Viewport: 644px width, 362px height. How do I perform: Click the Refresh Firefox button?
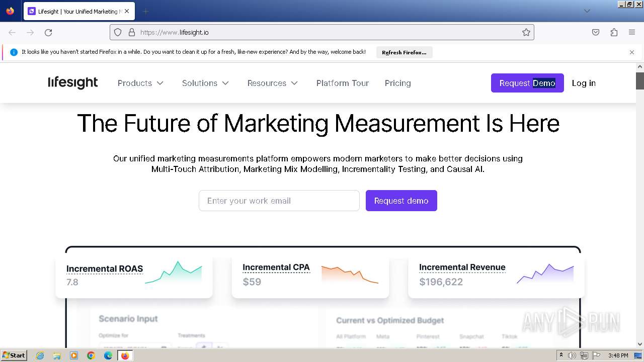[x=404, y=52]
